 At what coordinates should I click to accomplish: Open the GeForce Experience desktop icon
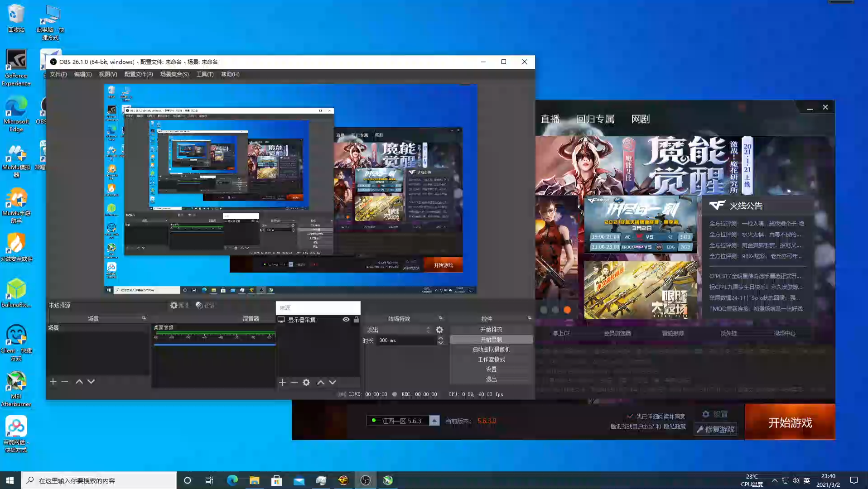coord(16,67)
